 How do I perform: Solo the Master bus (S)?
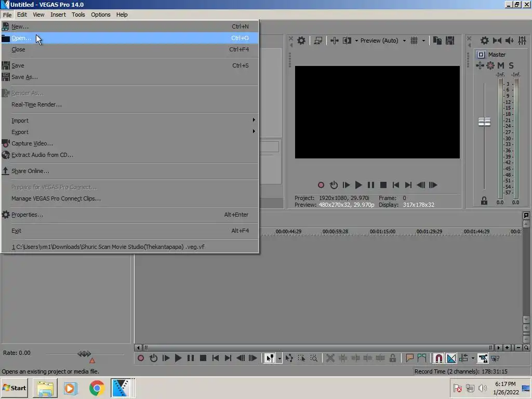click(511, 65)
